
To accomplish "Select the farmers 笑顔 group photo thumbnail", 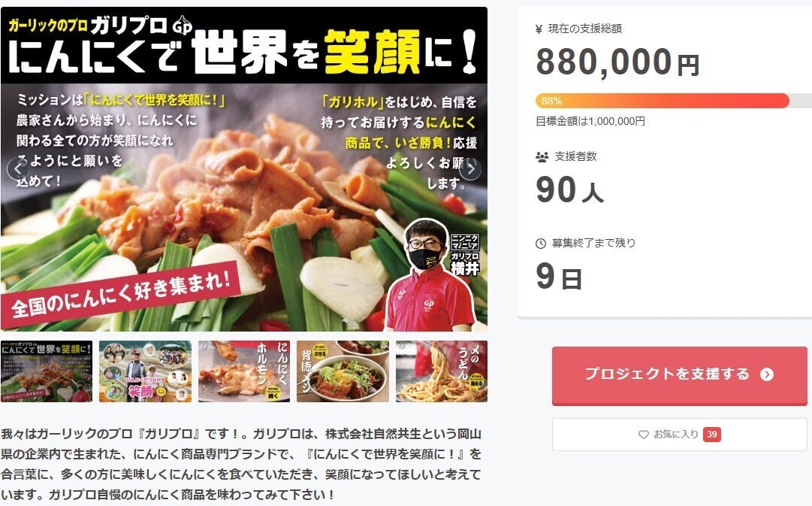I will [146, 371].
